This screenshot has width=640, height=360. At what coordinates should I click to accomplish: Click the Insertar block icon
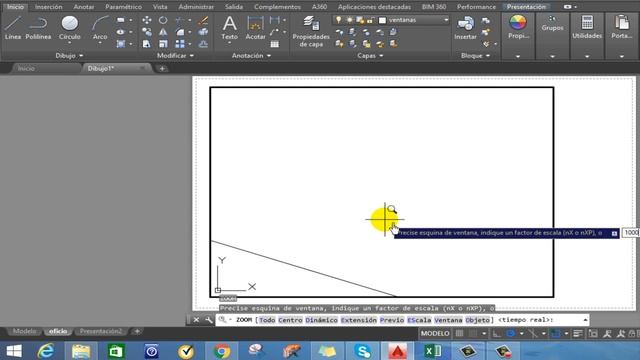pyautogui.click(x=465, y=28)
